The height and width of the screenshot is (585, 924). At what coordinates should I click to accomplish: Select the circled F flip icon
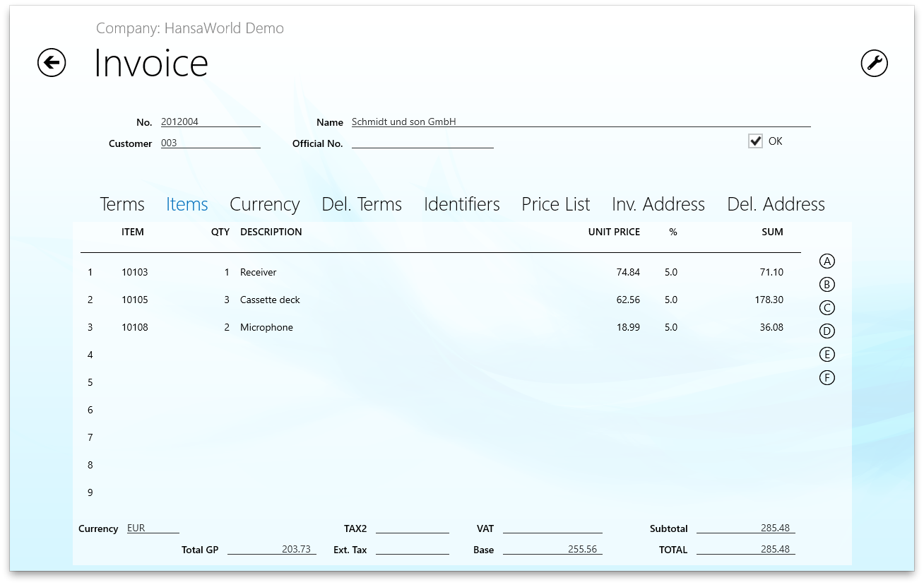pyautogui.click(x=827, y=378)
